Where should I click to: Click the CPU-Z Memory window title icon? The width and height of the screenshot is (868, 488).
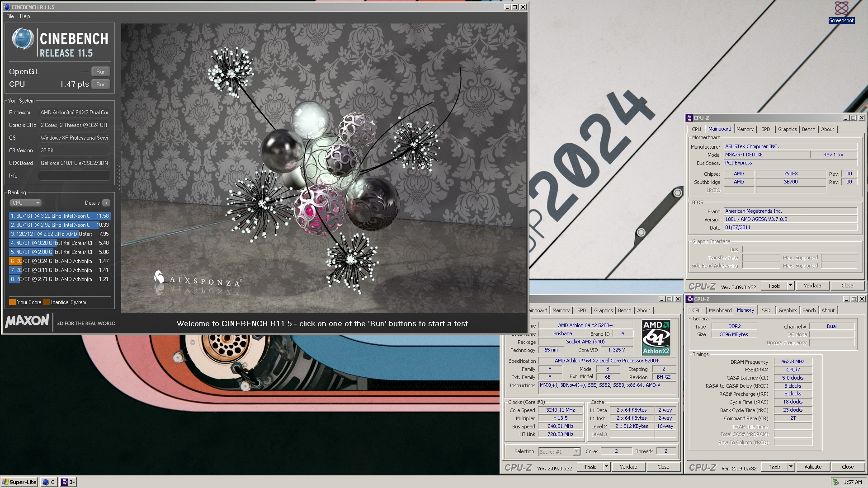click(689, 299)
